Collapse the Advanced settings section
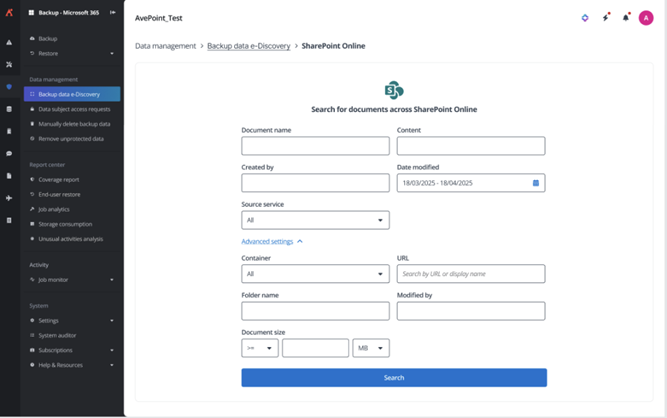 (272, 242)
